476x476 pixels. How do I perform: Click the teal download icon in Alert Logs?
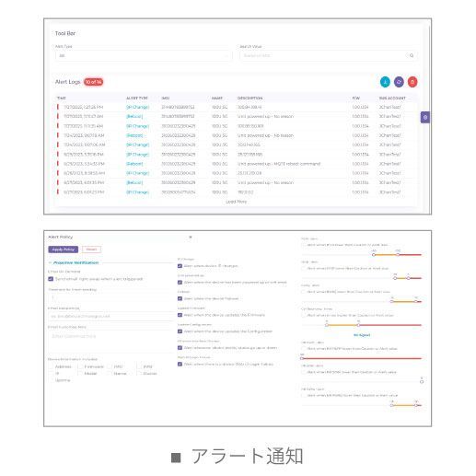click(x=385, y=82)
